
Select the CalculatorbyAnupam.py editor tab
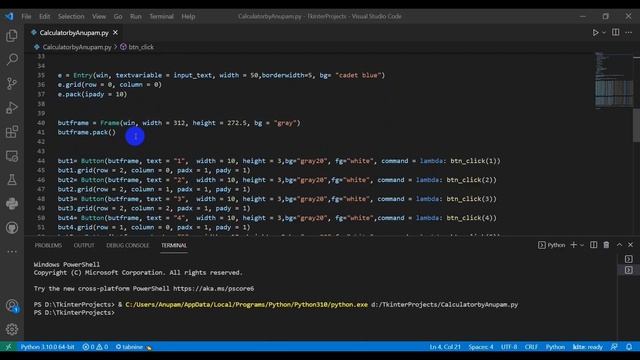click(x=73, y=33)
